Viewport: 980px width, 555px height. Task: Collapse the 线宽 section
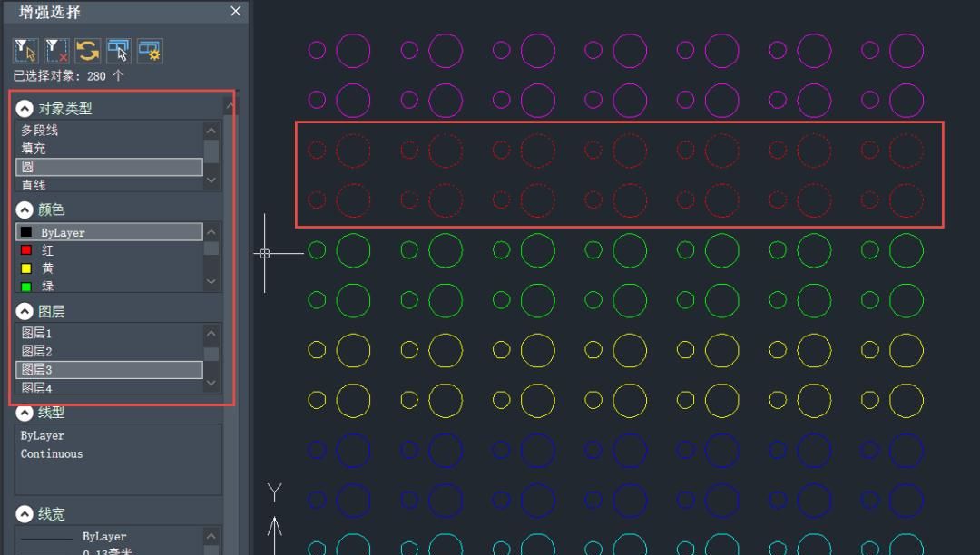[24, 514]
